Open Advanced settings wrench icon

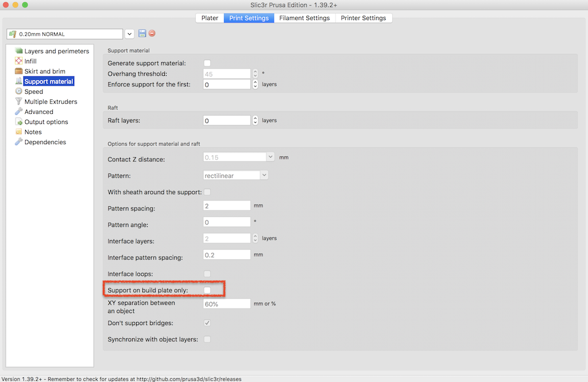(19, 112)
